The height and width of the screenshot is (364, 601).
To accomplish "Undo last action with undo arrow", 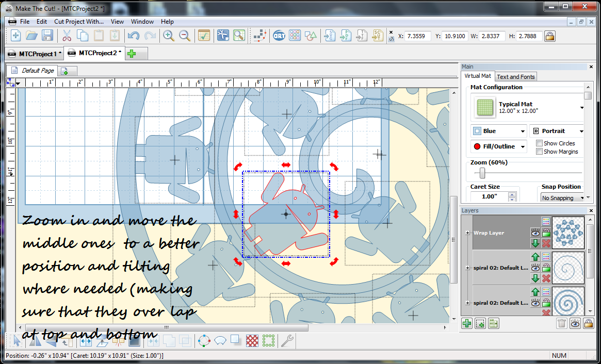I will tap(134, 36).
